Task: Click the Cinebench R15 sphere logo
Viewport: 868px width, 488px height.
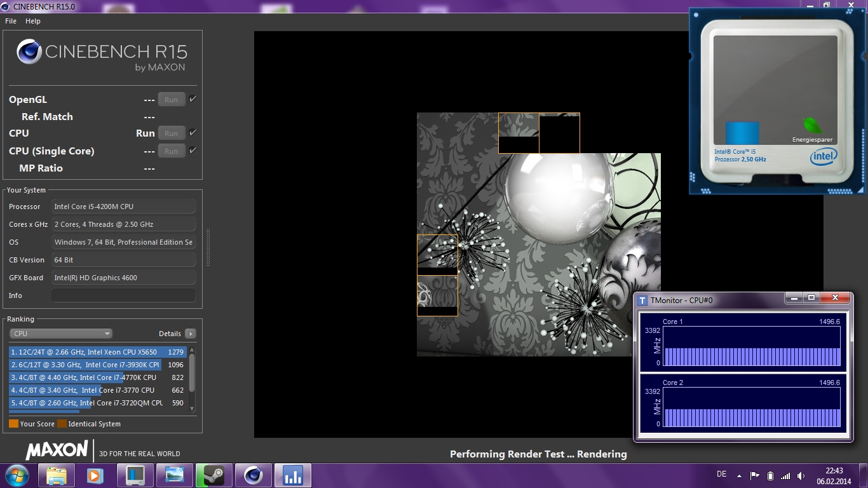Action: click(x=29, y=51)
